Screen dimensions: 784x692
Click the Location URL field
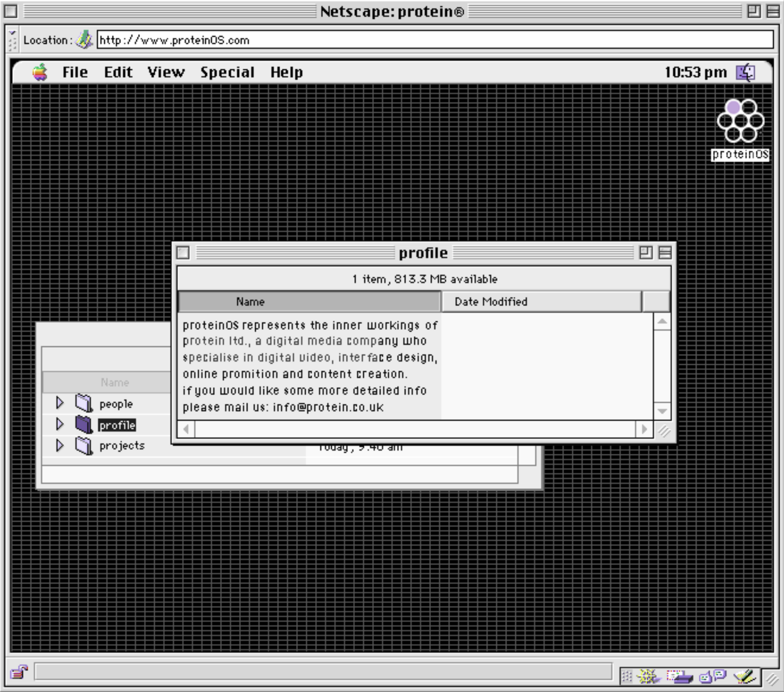point(435,40)
